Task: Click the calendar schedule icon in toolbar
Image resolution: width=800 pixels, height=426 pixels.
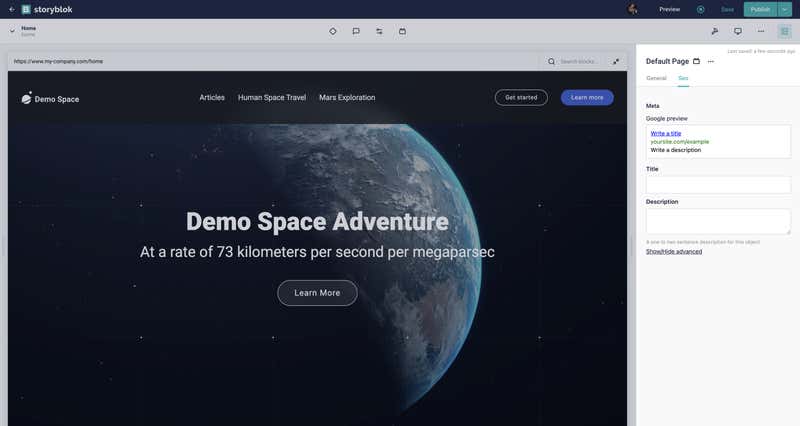Action: pos(403,31)
